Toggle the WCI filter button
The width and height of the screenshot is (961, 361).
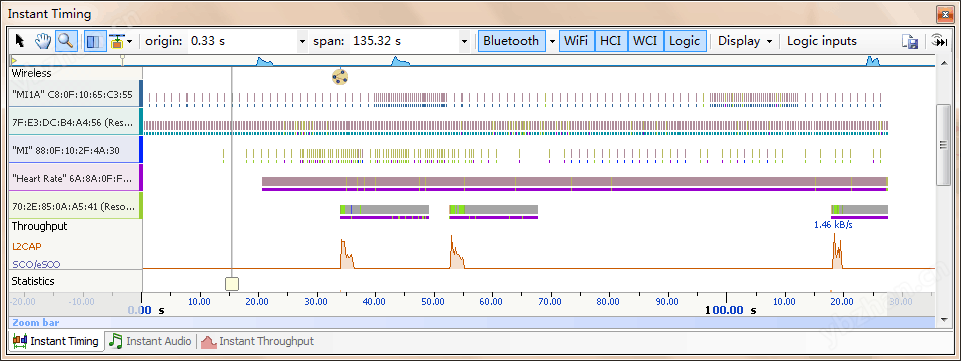point(645,41)
